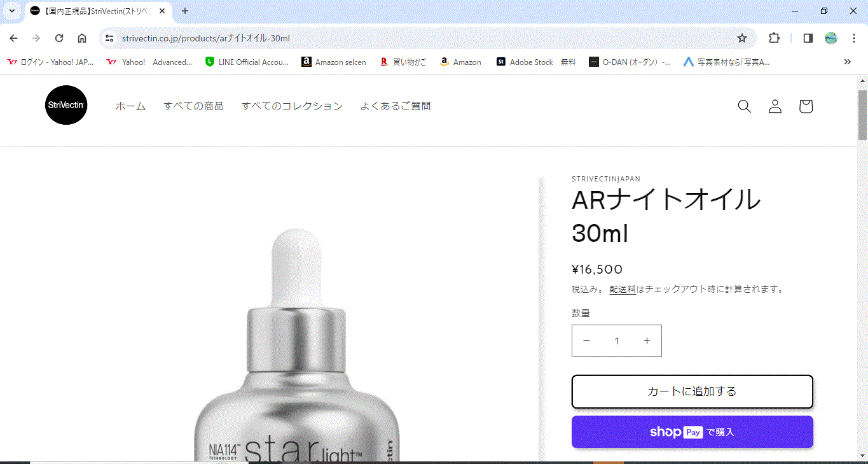868x464 pixels.
Task: Buy now with the Shop Pay button
Action: point(692,432)
